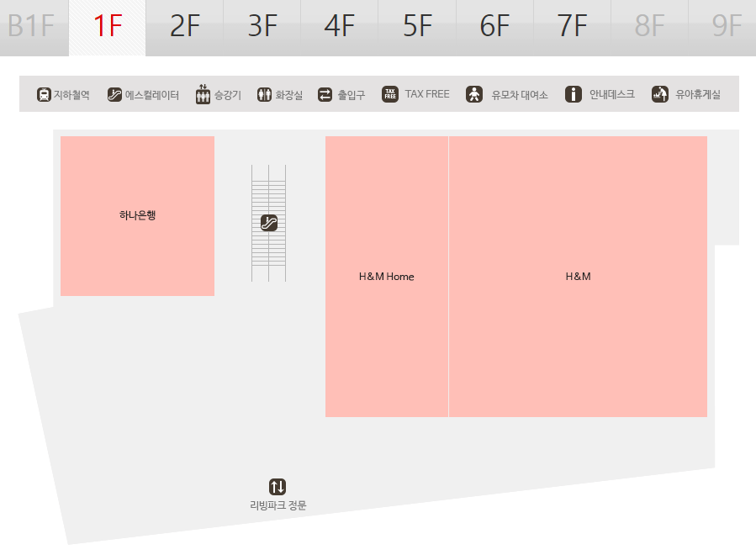Image resolution: width=756 pixels, height=555 pixels.
Task: Click the 화장실 legend text
Action: [288, 95]
